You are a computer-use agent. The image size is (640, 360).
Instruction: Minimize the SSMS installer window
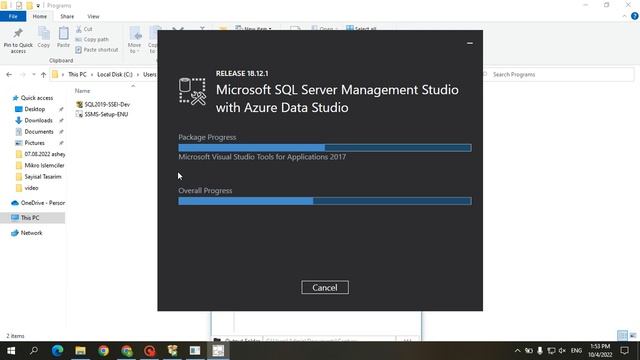[470, 43]
